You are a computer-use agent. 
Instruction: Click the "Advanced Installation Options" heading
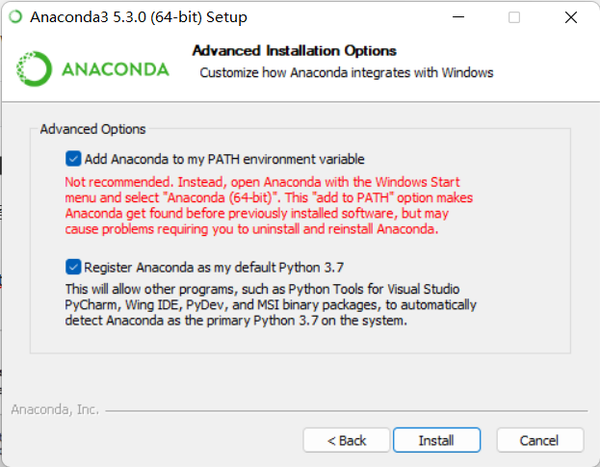coord(294,50)
